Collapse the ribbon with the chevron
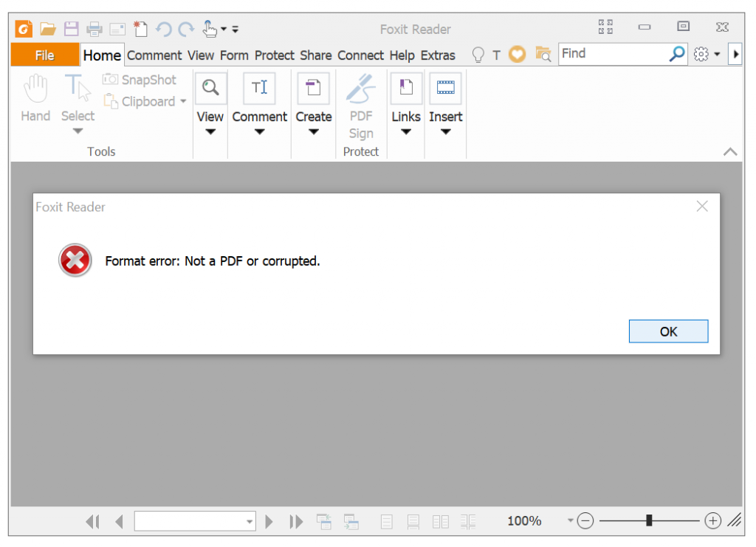The height and width of the screenshot is (547, 756). [730, 152]
